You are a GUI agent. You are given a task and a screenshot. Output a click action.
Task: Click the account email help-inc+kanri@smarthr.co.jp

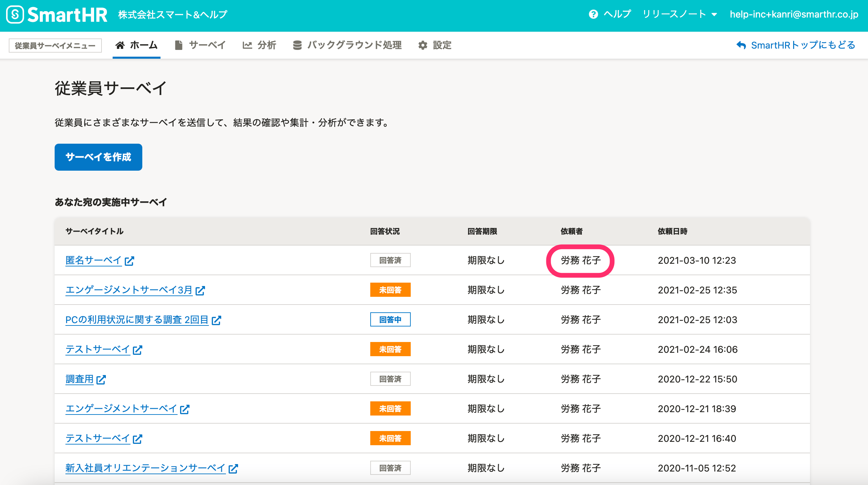coord(794,15)
